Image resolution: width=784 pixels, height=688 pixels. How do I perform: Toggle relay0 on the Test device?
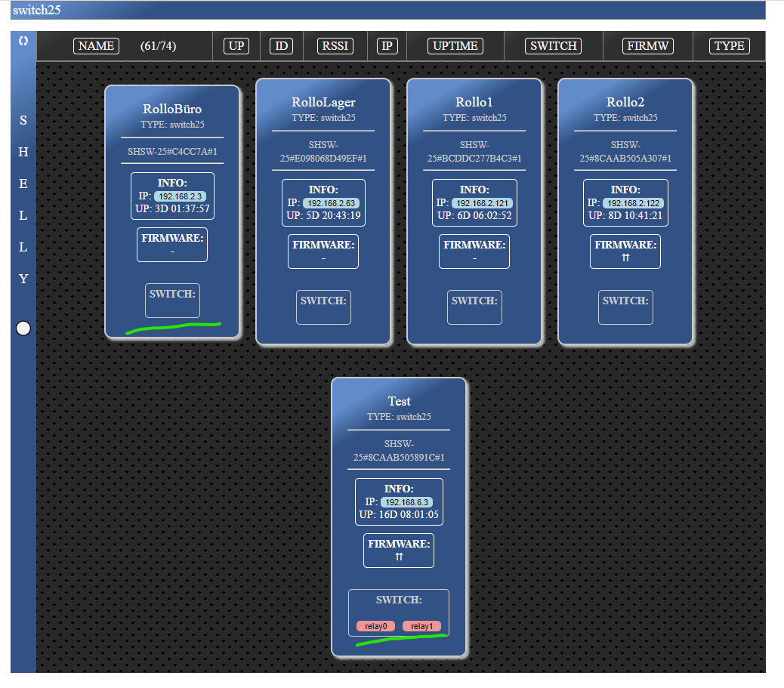pyautogui.click(x=375, y=626)
